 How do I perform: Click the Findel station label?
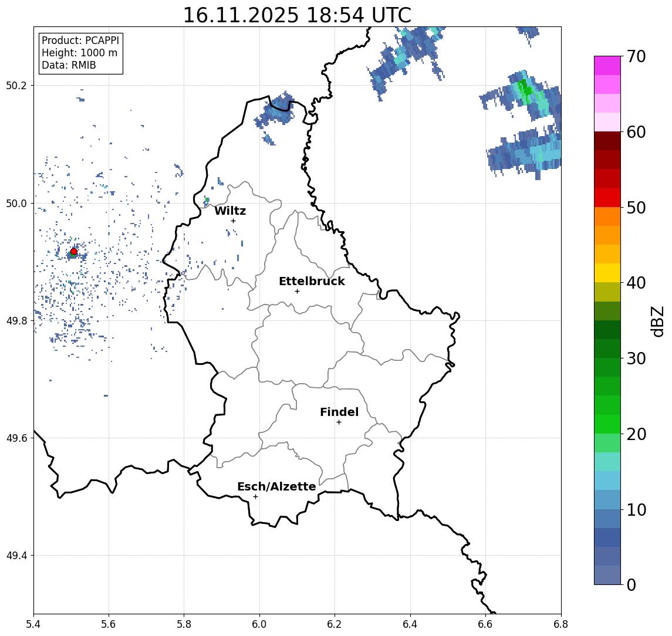pos(339,412)
